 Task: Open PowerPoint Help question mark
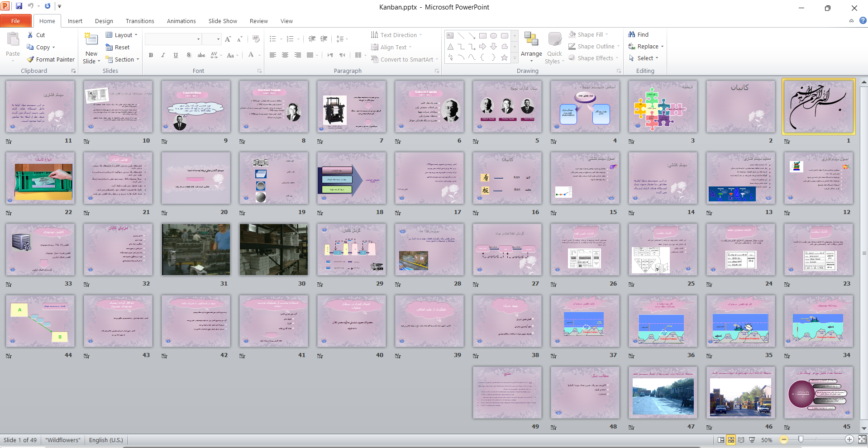tap(863, 20)
